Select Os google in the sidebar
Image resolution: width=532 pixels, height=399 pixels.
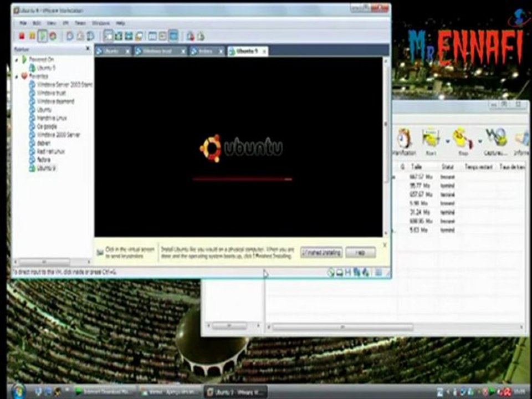(x=43, y=126)
